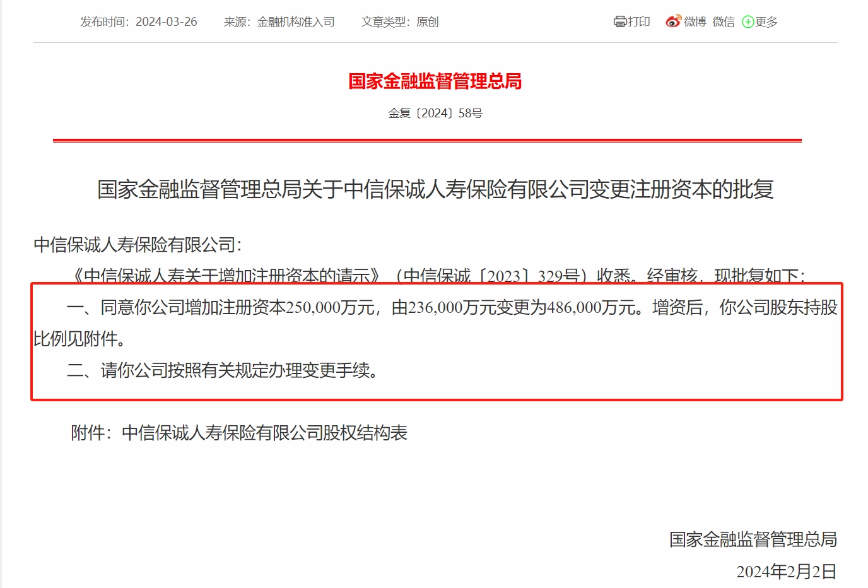Click the red 国家金融监督管理总局 header

pos(435,81)
